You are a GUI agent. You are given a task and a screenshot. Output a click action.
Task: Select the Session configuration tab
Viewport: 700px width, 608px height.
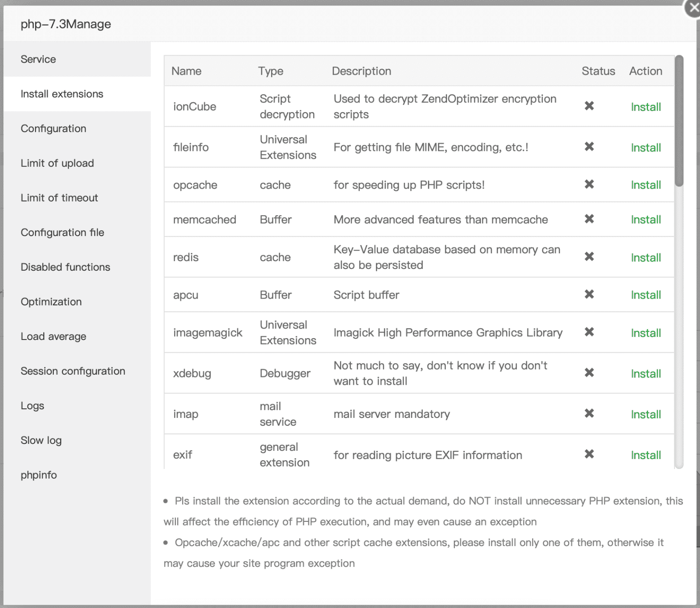point(72,371)
